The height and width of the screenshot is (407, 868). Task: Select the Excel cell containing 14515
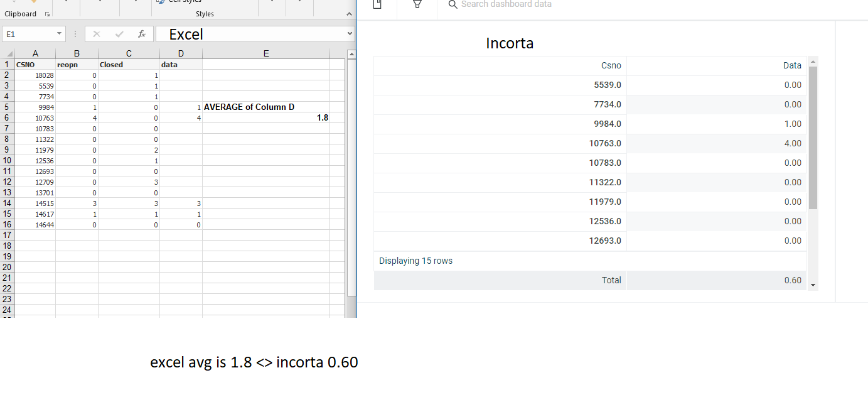click(35, 203)
